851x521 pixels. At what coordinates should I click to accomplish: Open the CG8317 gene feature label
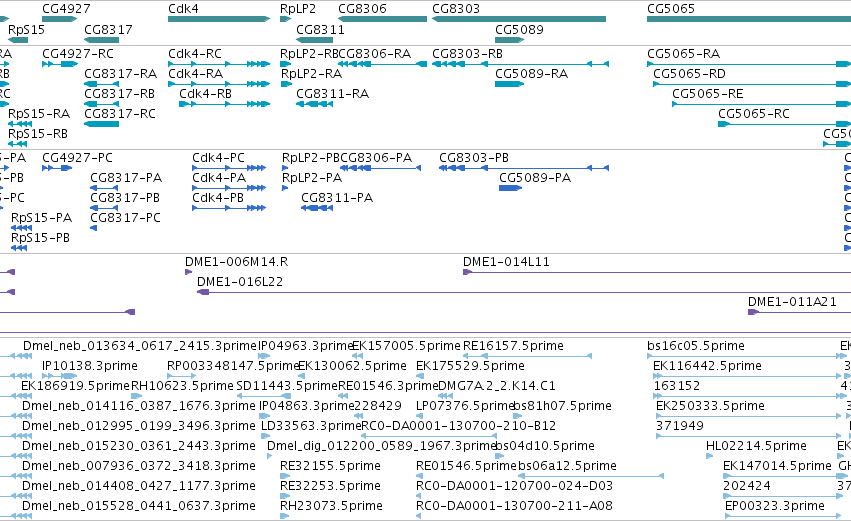coord(108,29)
